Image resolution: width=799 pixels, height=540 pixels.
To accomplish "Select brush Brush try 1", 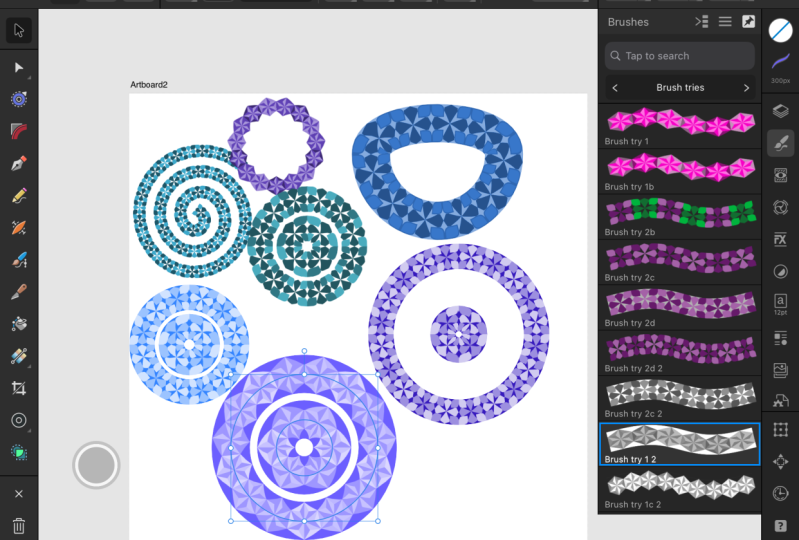I will [680, 126].
